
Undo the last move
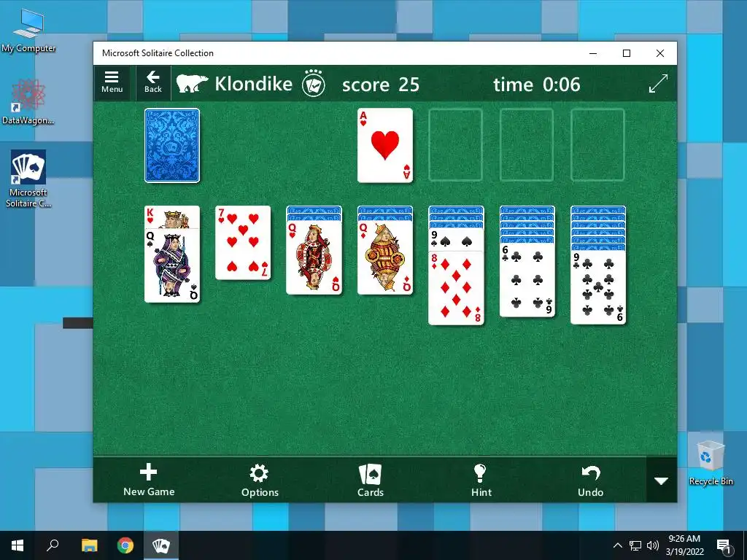click(591, 480)
